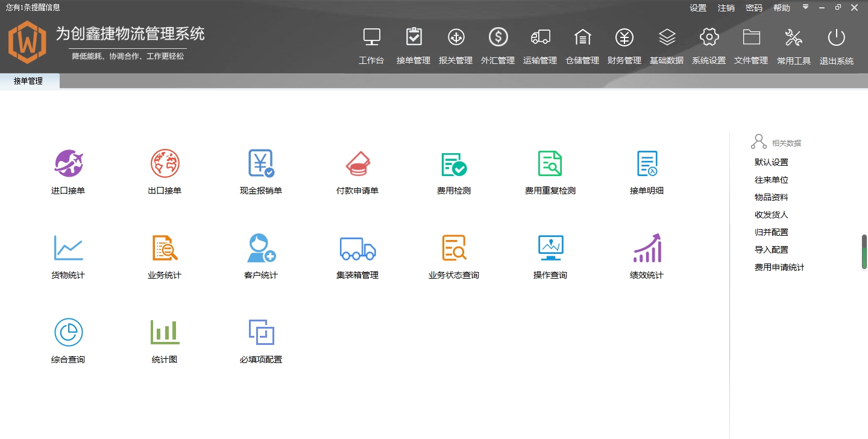Open the 集装箱管理 container management icon
The height and width of the screenshot is (439, 868).
point(357,255)
